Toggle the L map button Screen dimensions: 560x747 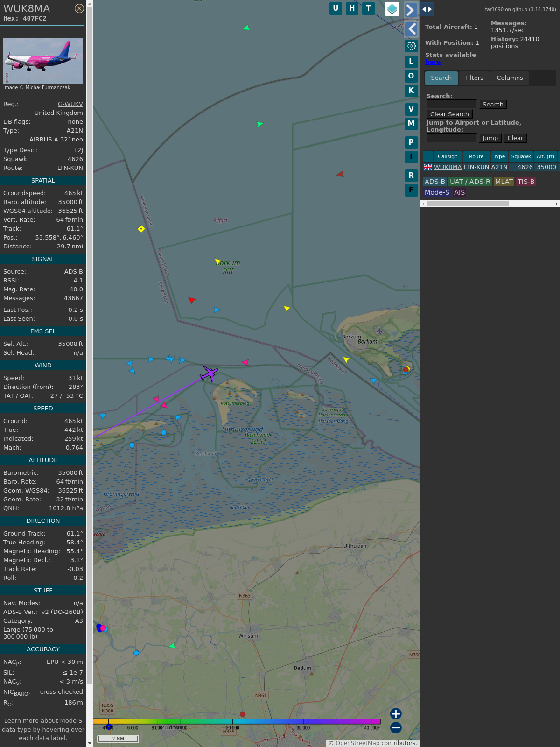pyautogui.click(x=411, y=62)
